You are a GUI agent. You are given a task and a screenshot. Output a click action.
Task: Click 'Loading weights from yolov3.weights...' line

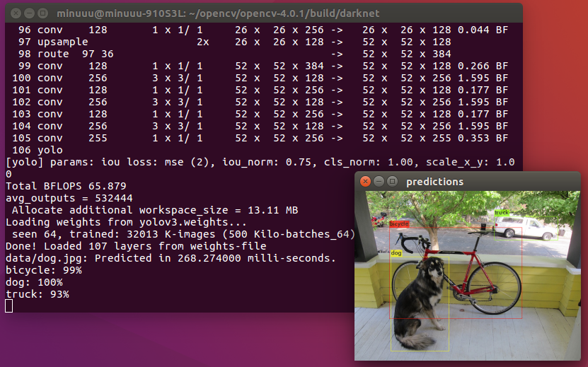pyautogui.click(x=126, y=222)
